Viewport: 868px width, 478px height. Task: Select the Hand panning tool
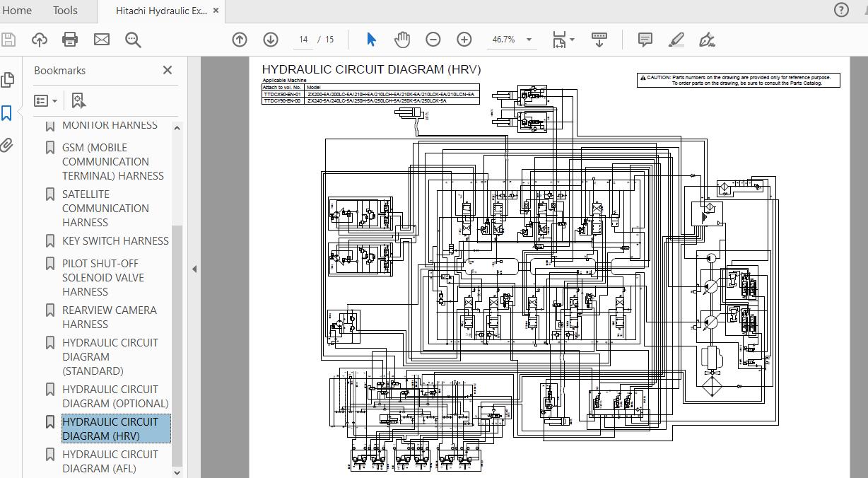402,40
